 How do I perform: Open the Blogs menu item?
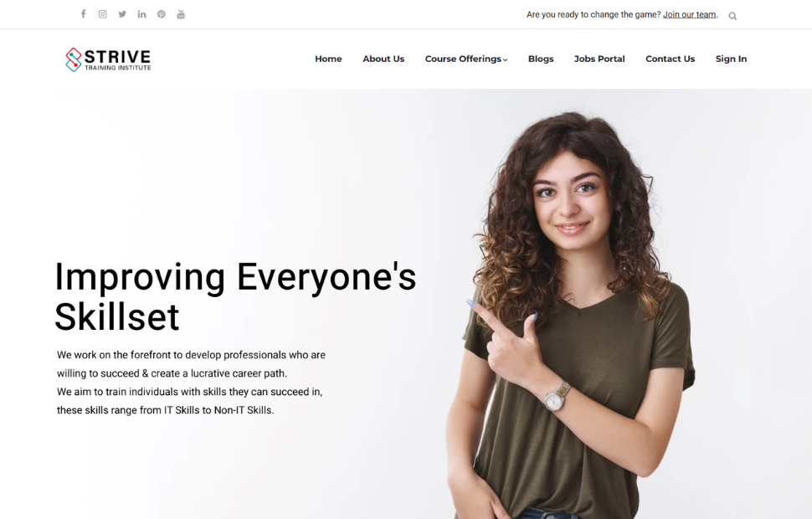click(541, 59)
